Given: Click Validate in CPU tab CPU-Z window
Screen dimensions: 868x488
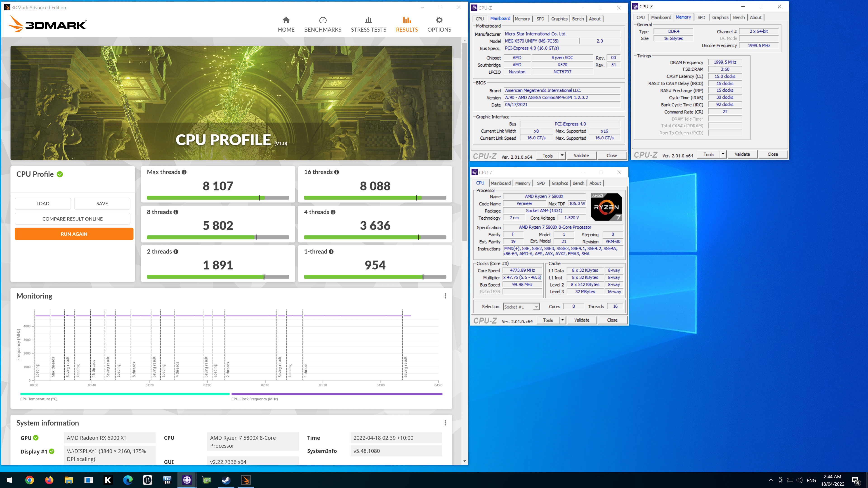Looking at the screenshot, I should (x=582, y=320).
